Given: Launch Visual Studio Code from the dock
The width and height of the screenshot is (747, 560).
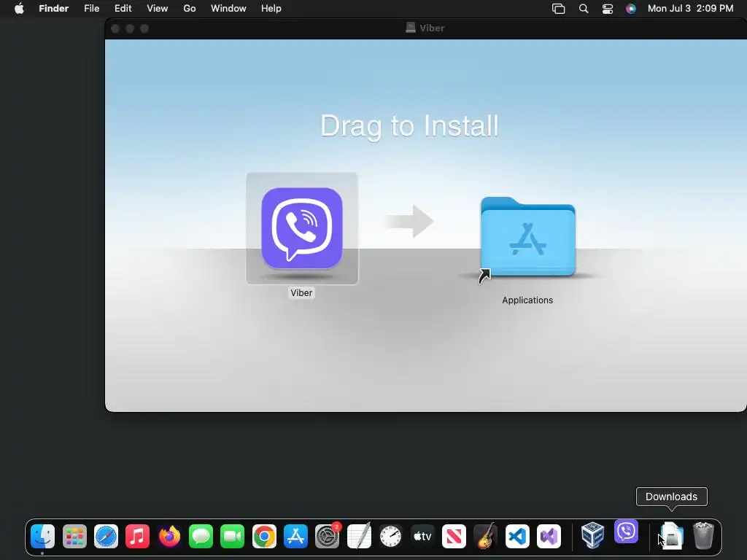Looking at the screenshot, I should pyautogui.click(x=517, y=536).
